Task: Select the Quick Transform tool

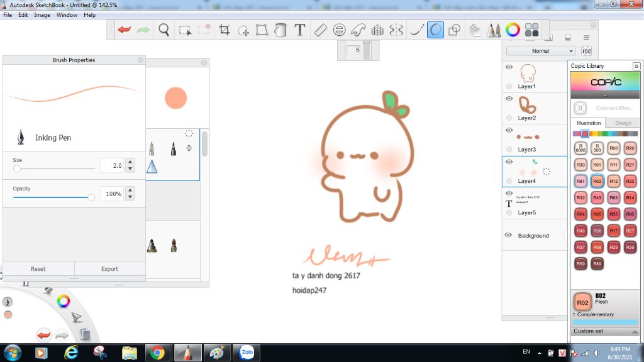Action: (243, 30)
